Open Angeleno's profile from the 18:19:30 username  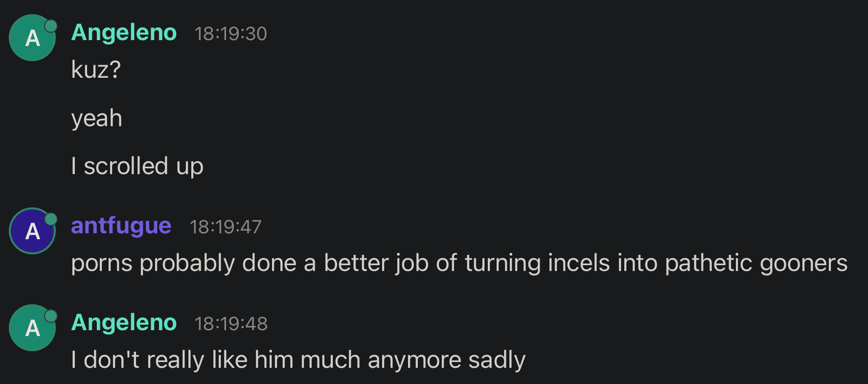click(x=124, y=33)
